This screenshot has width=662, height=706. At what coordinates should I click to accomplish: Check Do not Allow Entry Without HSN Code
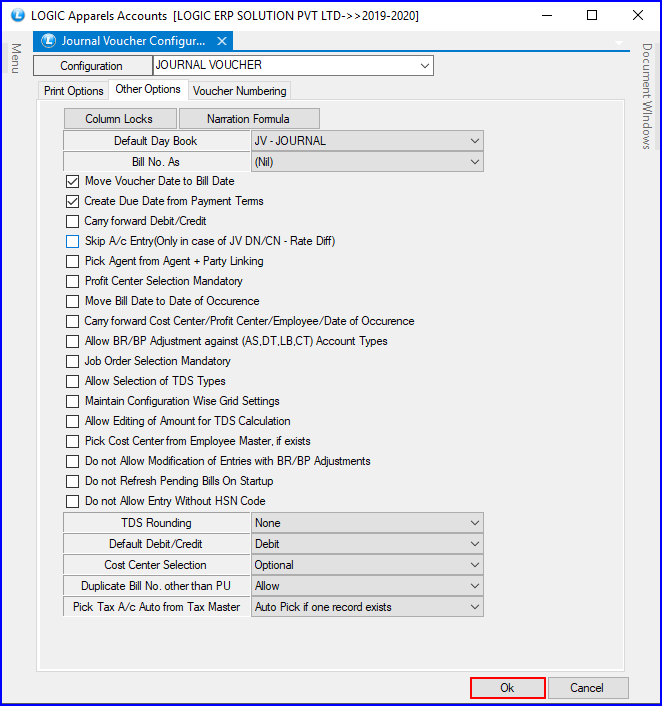[72, 501]
